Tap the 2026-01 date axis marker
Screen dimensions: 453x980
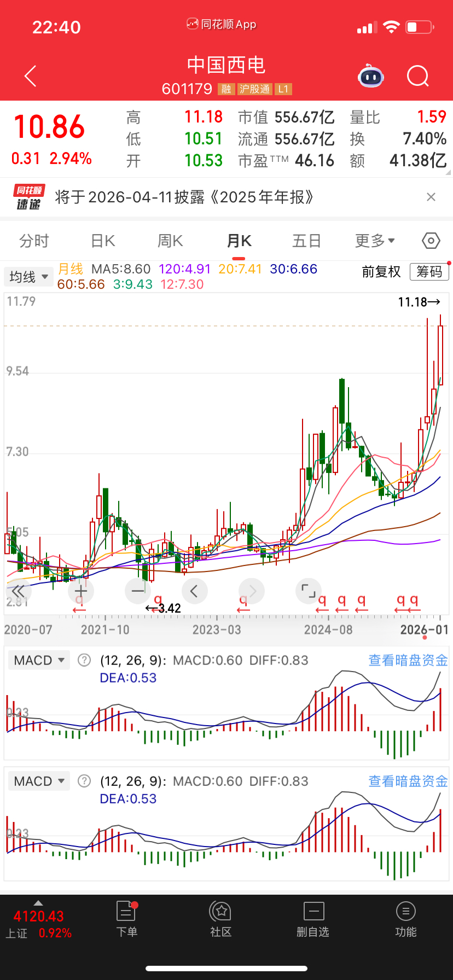pos(425,630)
